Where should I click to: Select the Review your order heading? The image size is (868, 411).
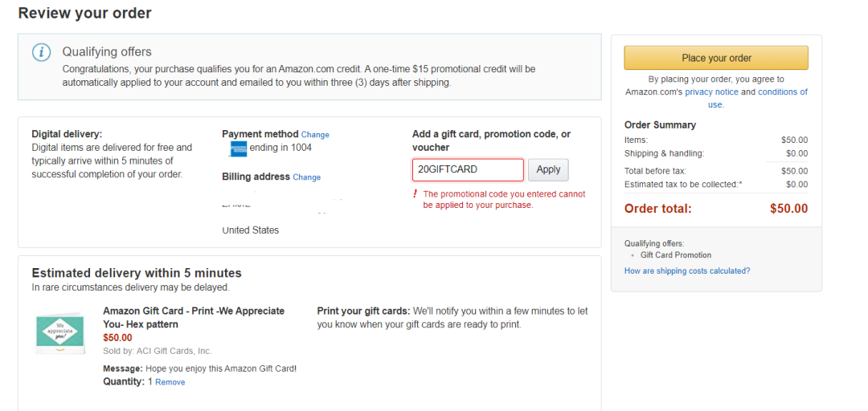pos(84,13)
